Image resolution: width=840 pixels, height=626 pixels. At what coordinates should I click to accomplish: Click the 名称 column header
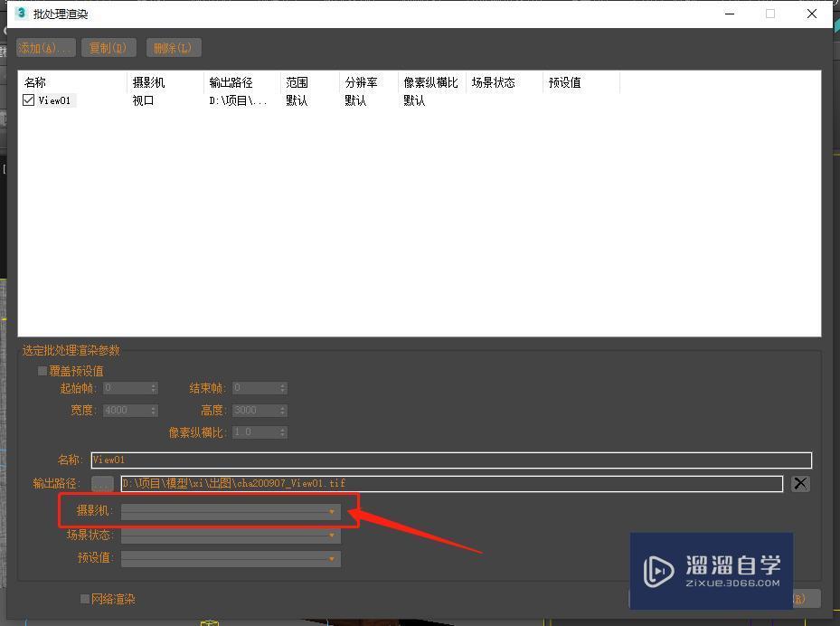35,82
